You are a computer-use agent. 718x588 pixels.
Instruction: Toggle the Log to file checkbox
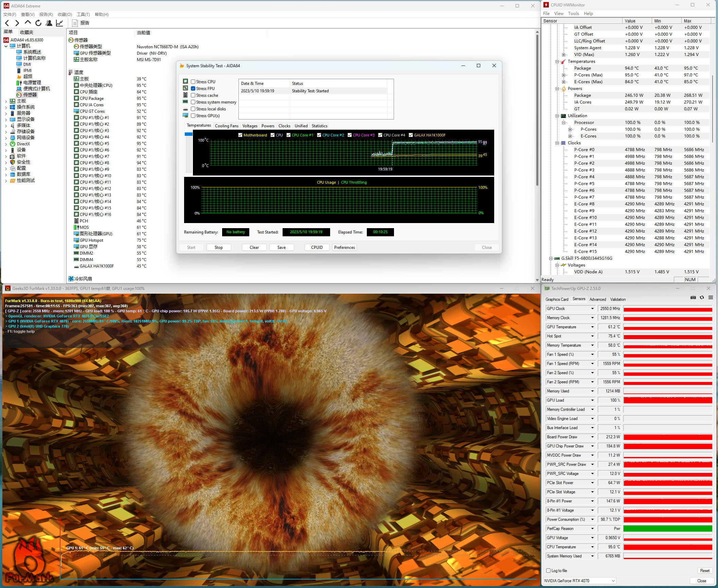point(548,571)
